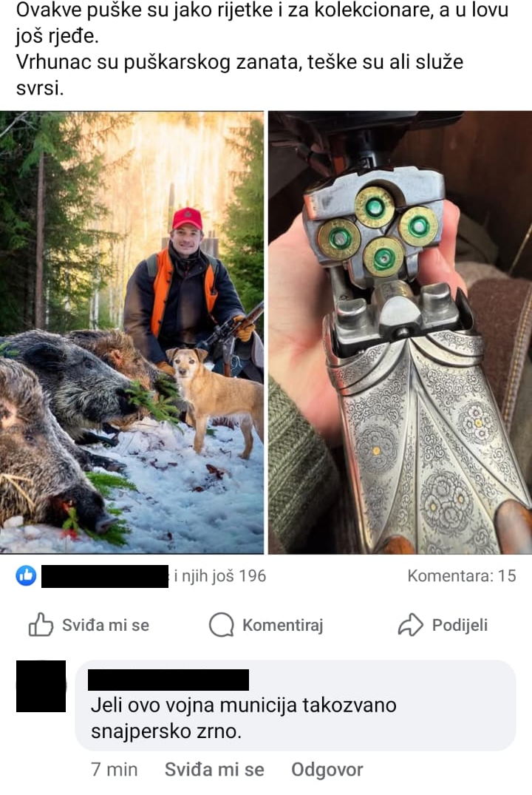Tap the blue like reaction icon
Screen dimensions: 532x795
[26, 576]
